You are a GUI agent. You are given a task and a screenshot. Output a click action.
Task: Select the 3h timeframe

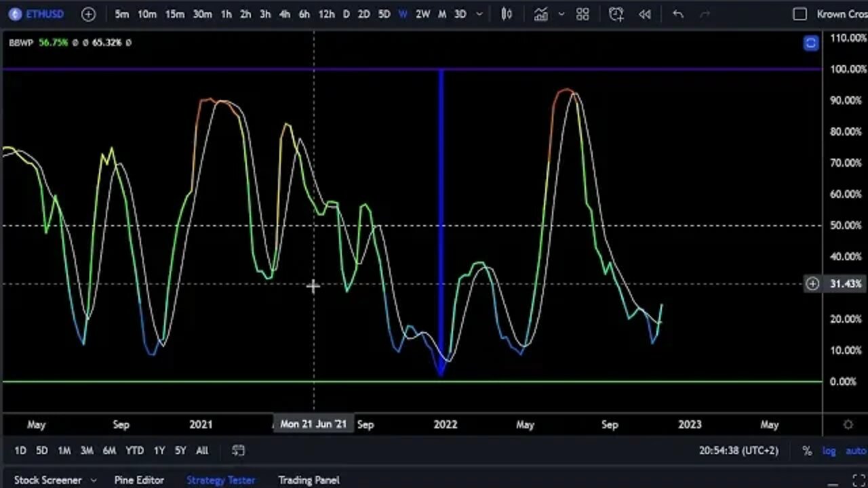(x=265, y=14)
